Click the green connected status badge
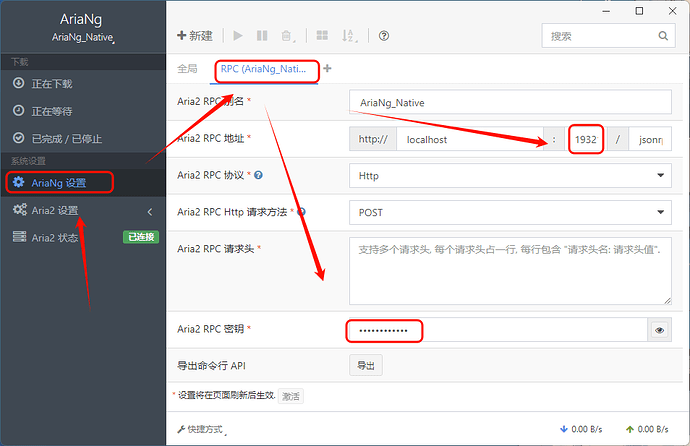 (x=141, y=237)
